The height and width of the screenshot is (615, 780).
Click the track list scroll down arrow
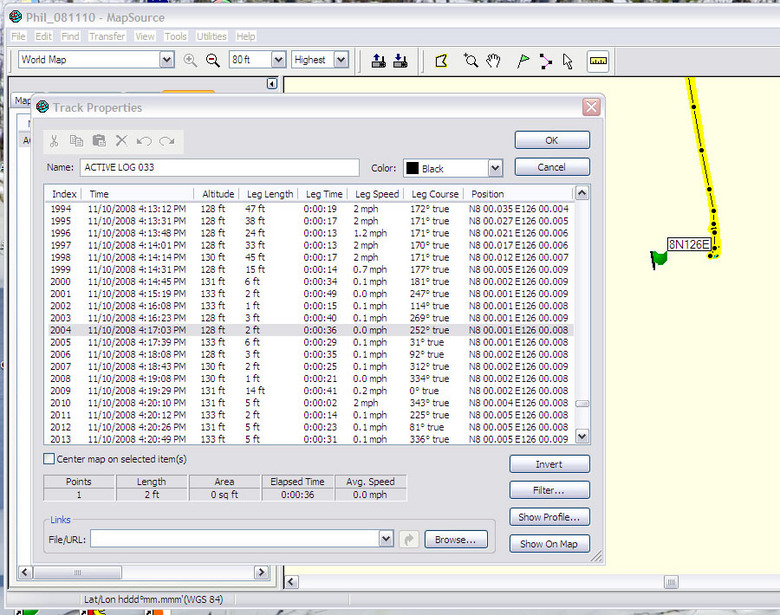click(582, 436)
